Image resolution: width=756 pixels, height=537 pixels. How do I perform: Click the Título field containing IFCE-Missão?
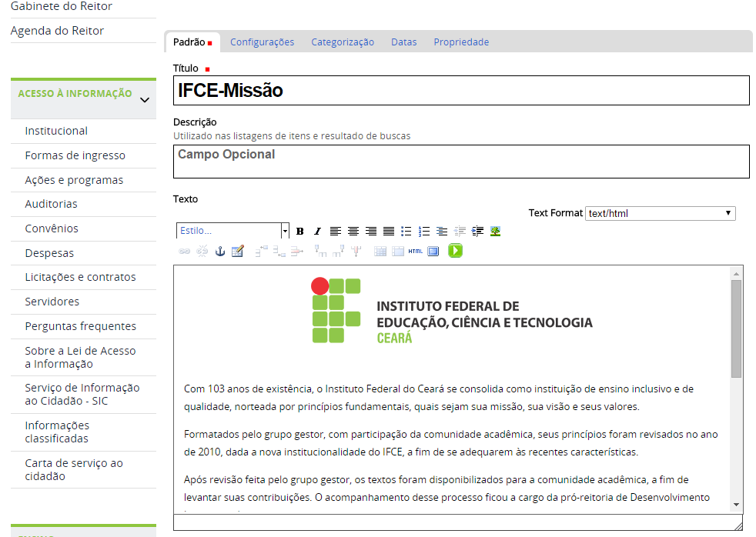(x=461, y=91)
